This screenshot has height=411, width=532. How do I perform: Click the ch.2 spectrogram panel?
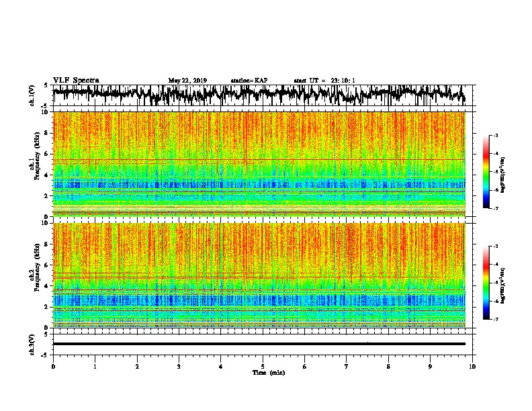(259, 275)
